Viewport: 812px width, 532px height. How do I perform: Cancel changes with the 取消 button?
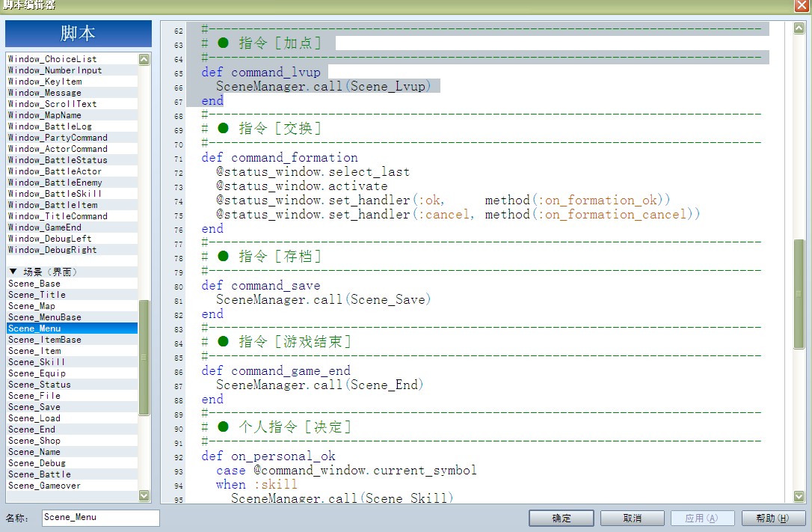click(x=633, y=518)
